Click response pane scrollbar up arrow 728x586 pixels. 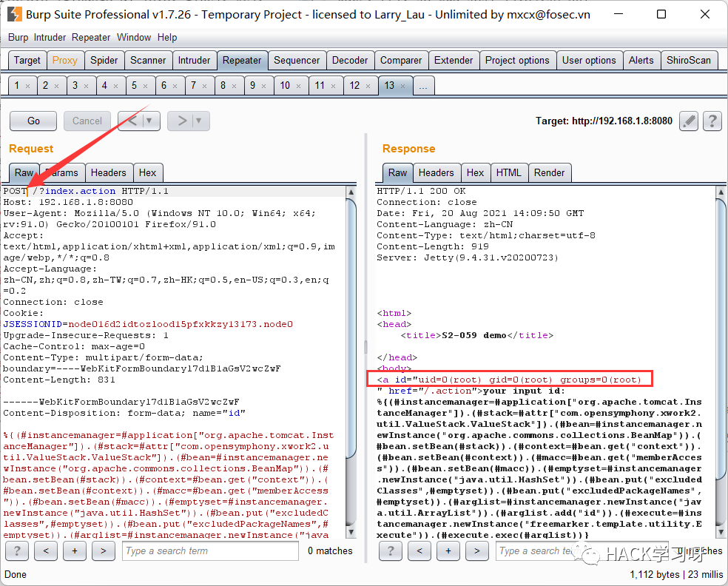tap(721, 192)
